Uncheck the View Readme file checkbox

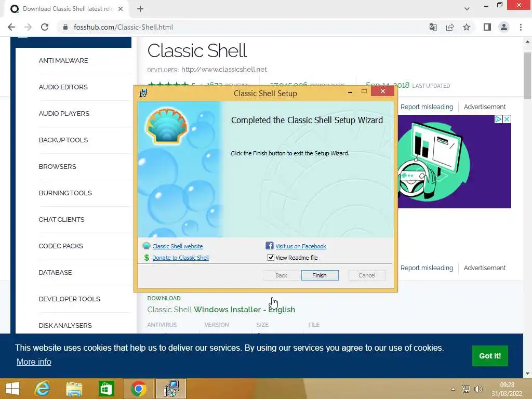(x=271, y=258)
